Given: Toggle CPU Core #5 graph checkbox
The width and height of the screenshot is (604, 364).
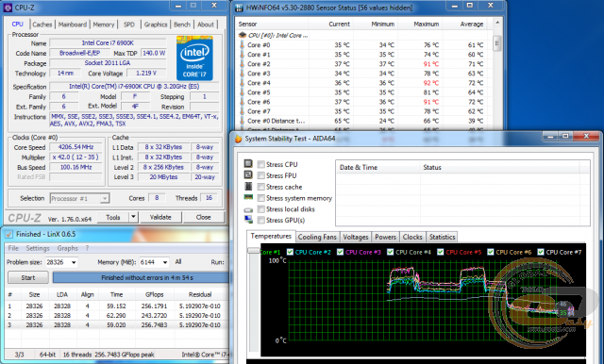Looking at the screenshot, I should tap(441, 252).
